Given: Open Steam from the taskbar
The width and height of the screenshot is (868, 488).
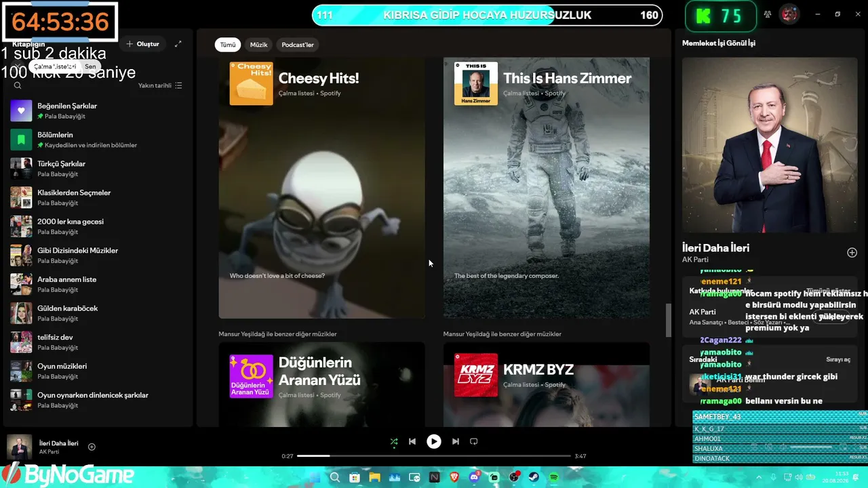Looking at the screenshot, I should (534, 478).
